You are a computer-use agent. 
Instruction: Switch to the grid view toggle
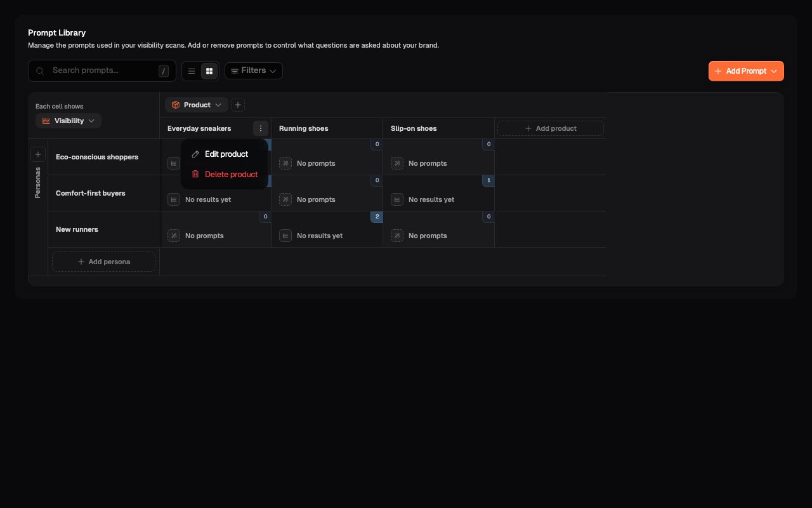[209, 71]
